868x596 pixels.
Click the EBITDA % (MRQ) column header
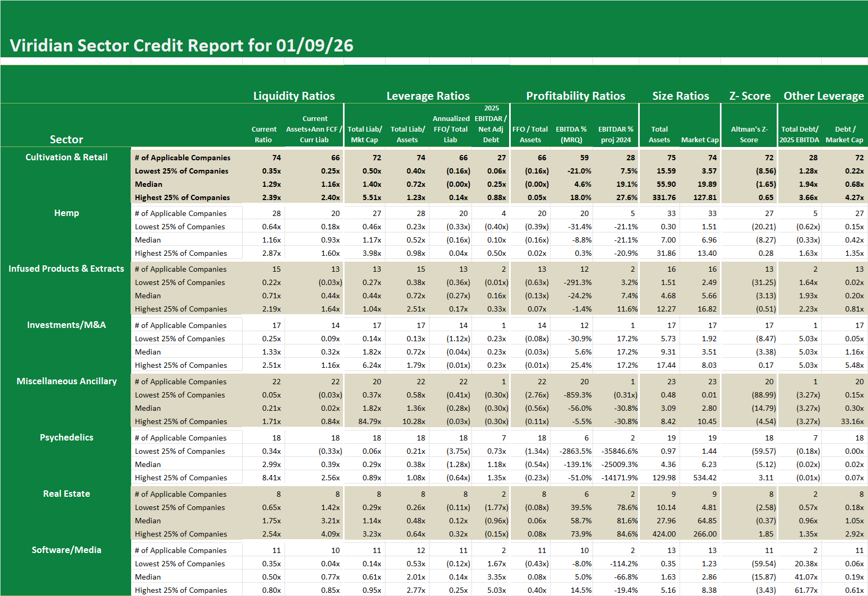click(571, 134)
